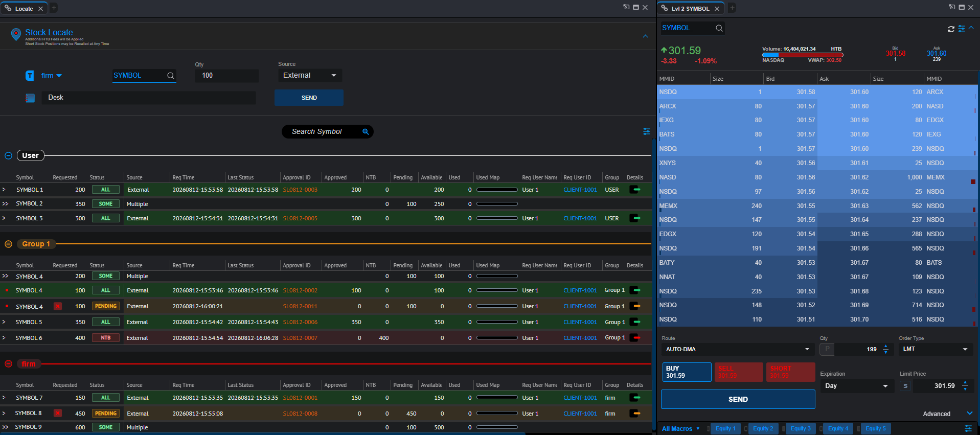This screenshot has width=980, height=435.
Task: Click the notebook icon beside Desk field
Action: click(30, 98)
